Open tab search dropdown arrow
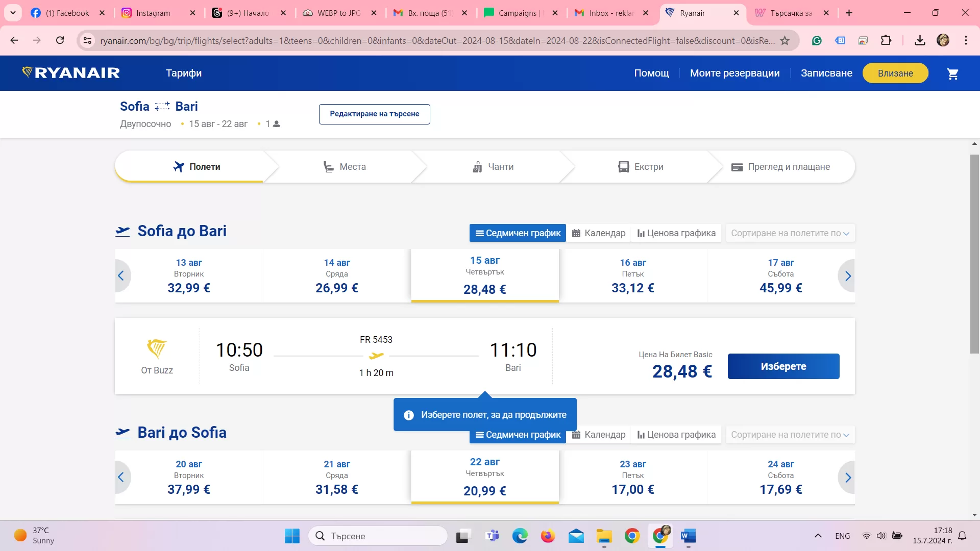 click(13, 13)
